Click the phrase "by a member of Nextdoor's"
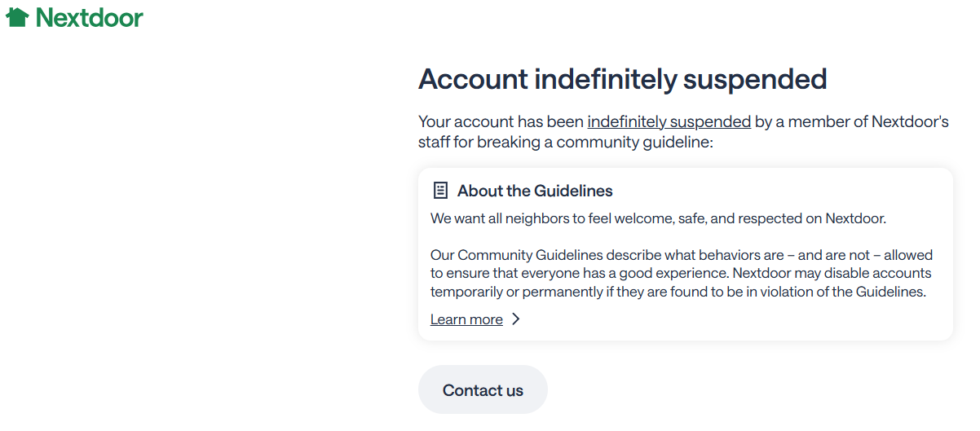 click(851, 121)
